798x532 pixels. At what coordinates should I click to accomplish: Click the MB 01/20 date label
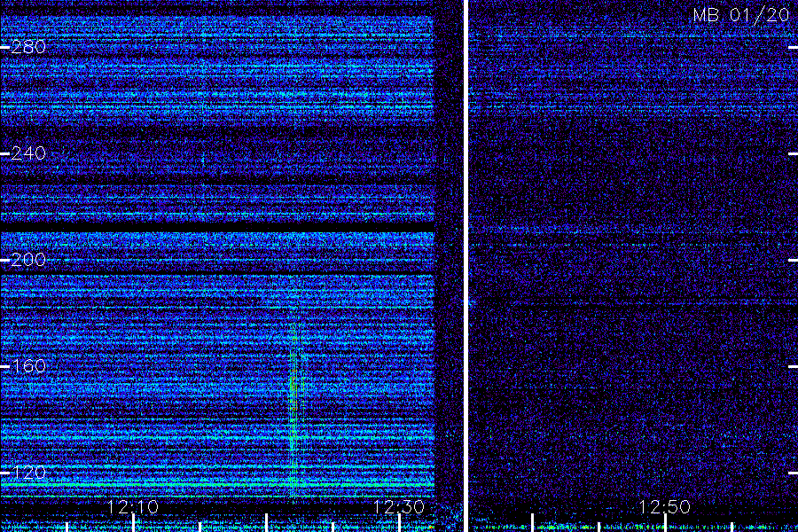(741, 15)
